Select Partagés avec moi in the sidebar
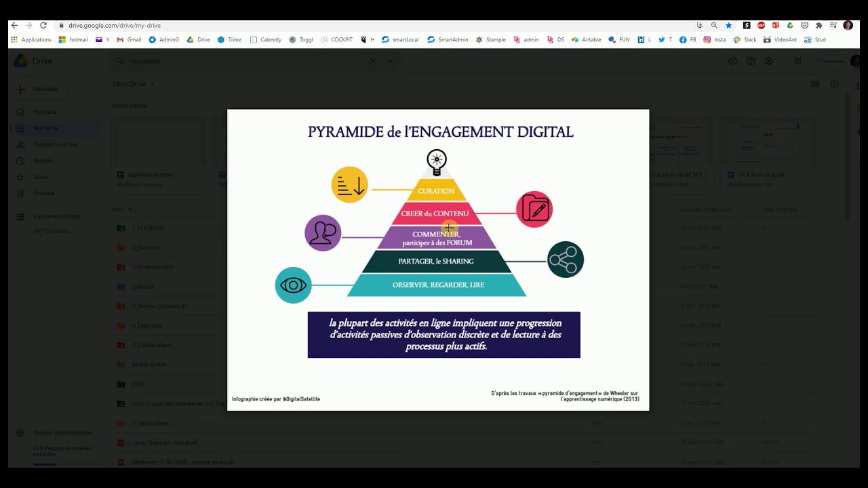 [54, 144]
